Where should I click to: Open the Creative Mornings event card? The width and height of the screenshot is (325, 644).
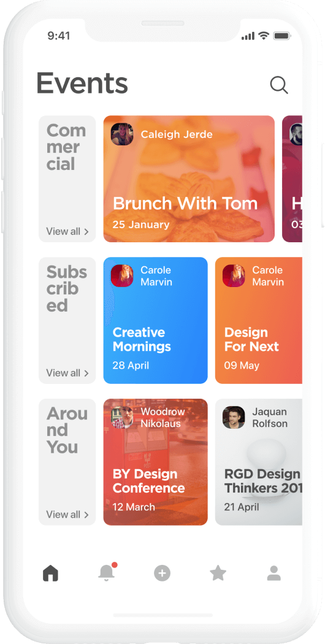tap(155, 320)
